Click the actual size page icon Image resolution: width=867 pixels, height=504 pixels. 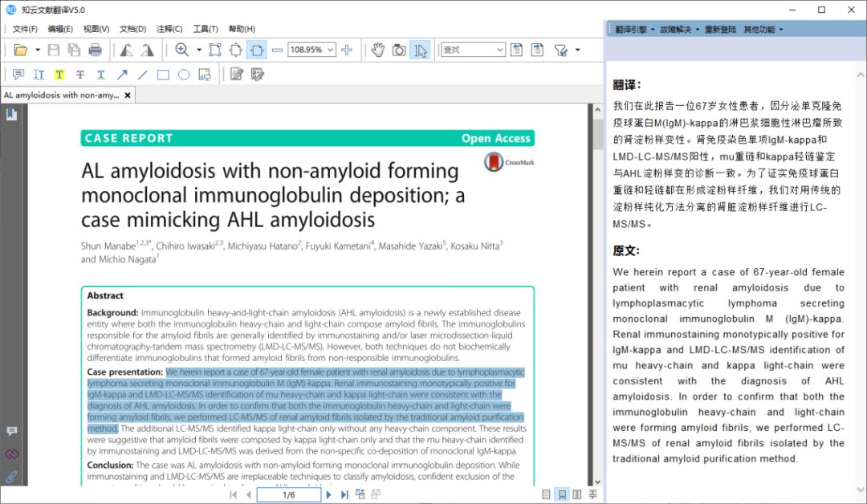(x=215, y=51)
